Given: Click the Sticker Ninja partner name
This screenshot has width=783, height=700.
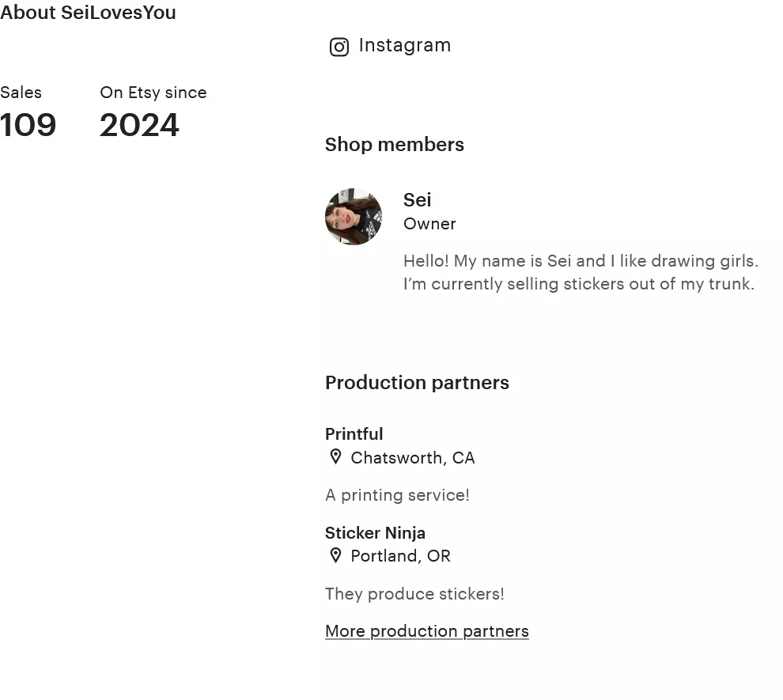Looking at the screenshot, I should tap(375, 533).
